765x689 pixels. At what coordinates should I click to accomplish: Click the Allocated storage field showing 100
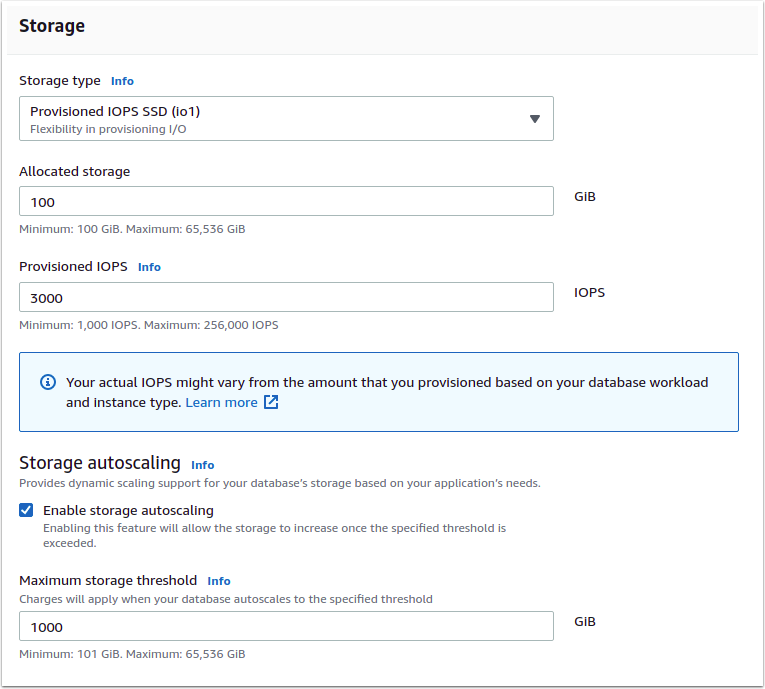pos(286,202)
